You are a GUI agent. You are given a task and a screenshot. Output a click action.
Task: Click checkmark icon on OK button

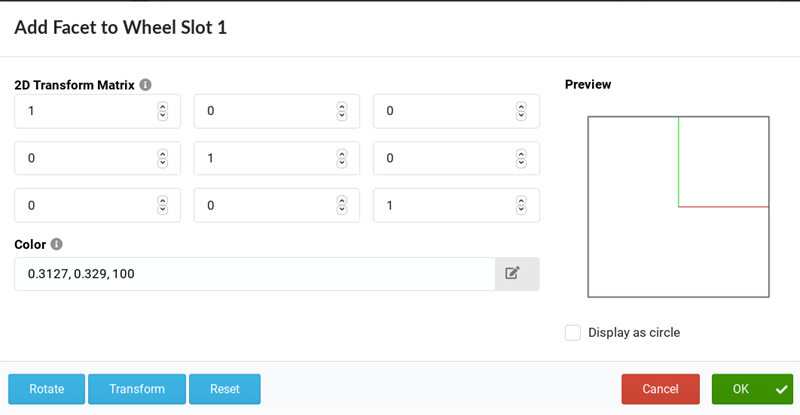(781, 389)
